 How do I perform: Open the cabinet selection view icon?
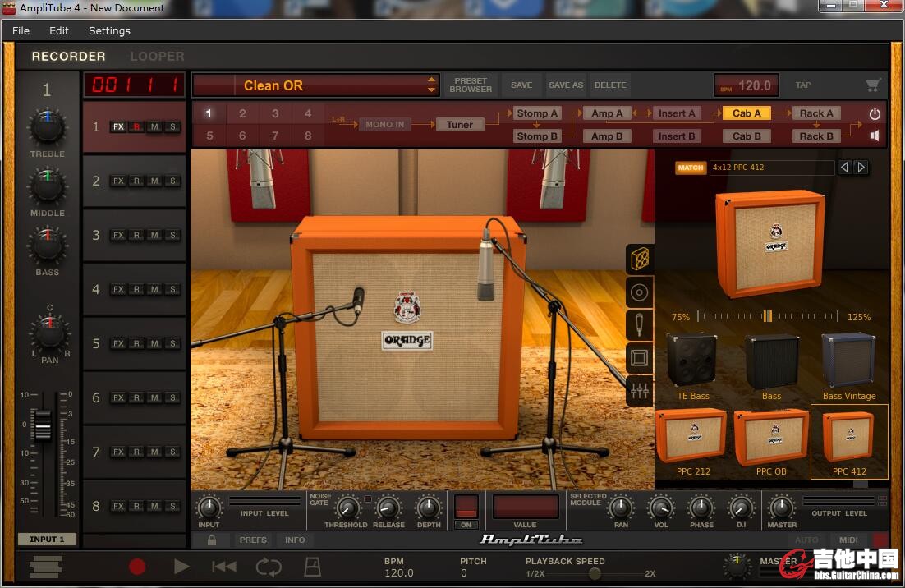click(640, 259)
